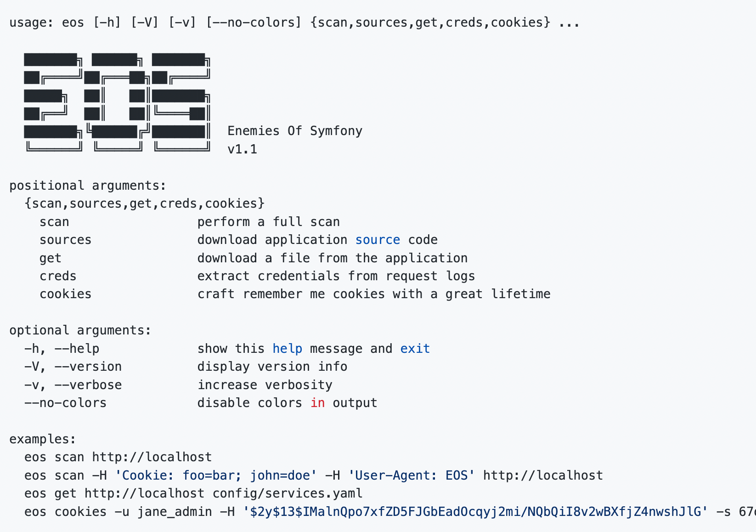Click the EOS ASCII art logo
The height and width of the screenshot is (532, 756).
pyautogui.click(x=117, y=102)
